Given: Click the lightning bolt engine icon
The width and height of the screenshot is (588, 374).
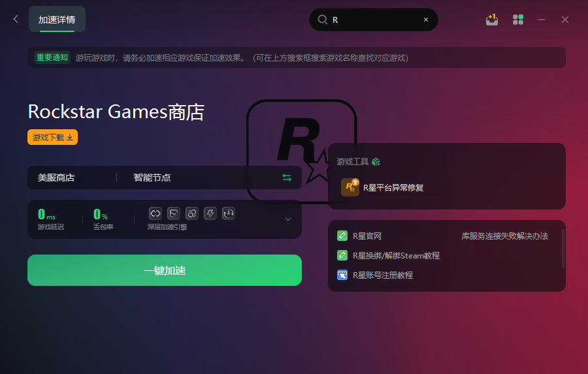Looking at the screenshot, I should tap(210, 213).
